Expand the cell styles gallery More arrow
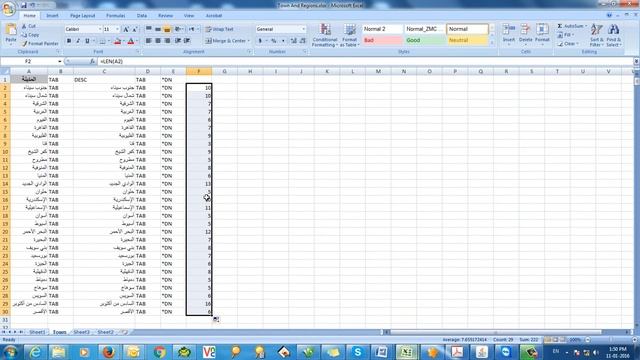 [x=492, y=43]
